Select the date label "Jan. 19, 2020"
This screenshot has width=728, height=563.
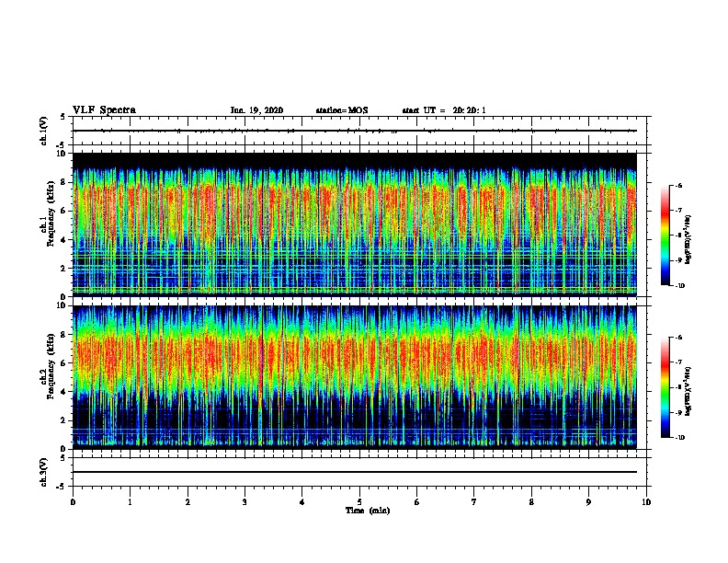(x=256, y=110)
